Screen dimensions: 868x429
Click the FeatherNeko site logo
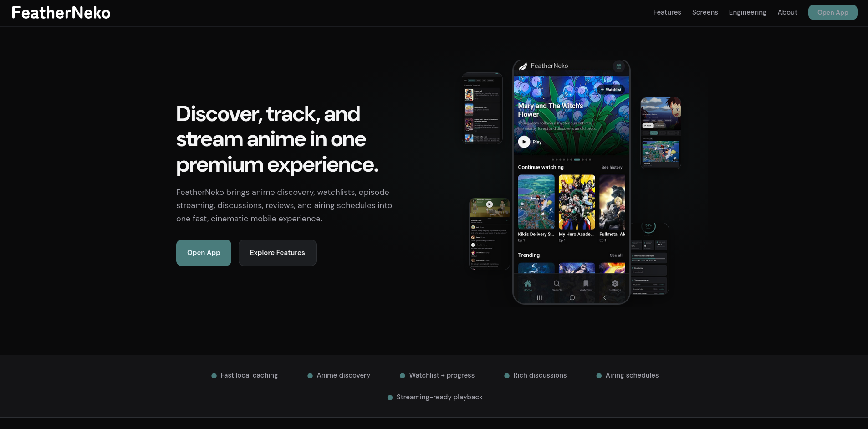click(61, 13)
